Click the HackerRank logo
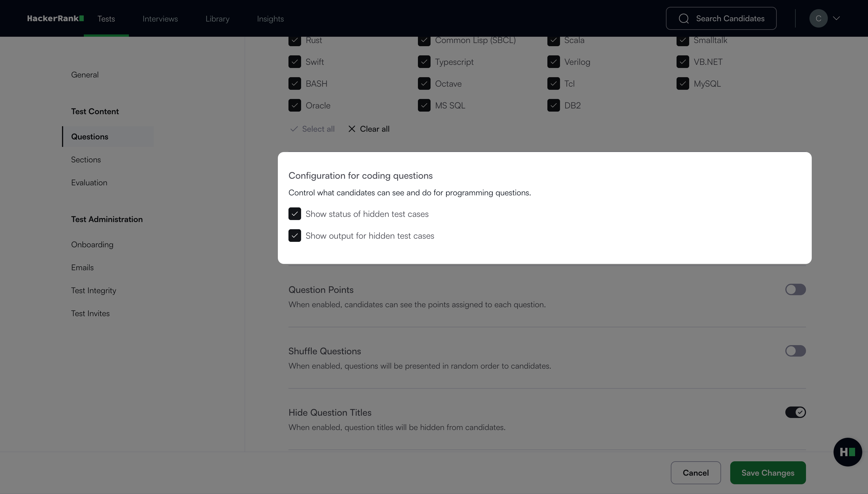Viewport: 868px width, 494px height. pyautogui.click(x=55, y=18)
